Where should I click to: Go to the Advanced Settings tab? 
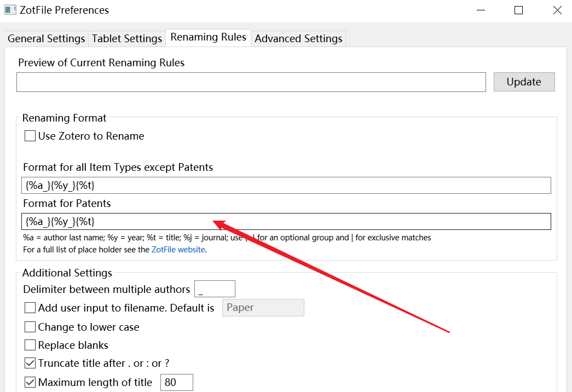pyautogui.click(x=298, y=39)
